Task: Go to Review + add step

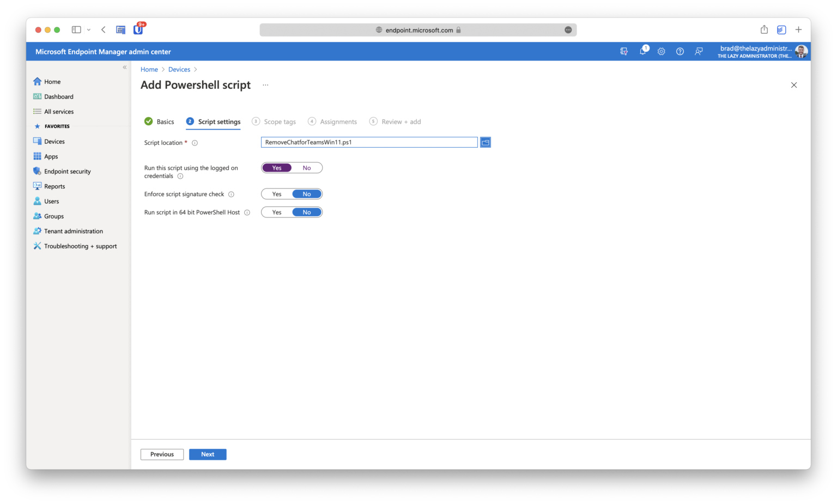Action: click(395, 122)
